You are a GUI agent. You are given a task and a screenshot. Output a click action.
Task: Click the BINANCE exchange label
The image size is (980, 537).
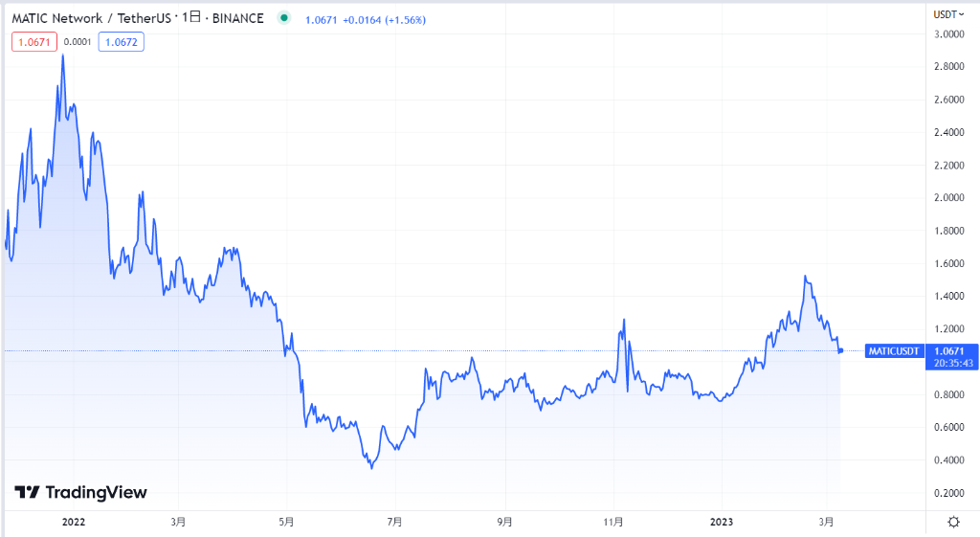point(238,18)
